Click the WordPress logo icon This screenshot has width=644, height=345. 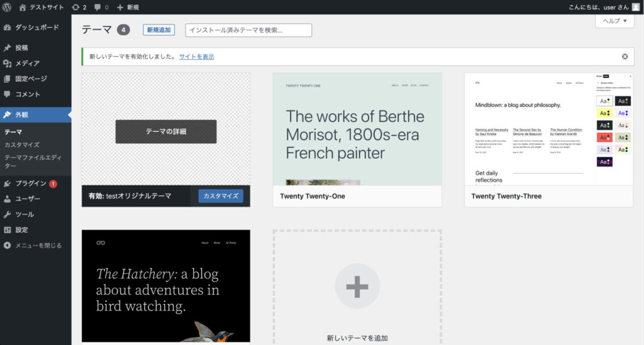pos(8,7)
